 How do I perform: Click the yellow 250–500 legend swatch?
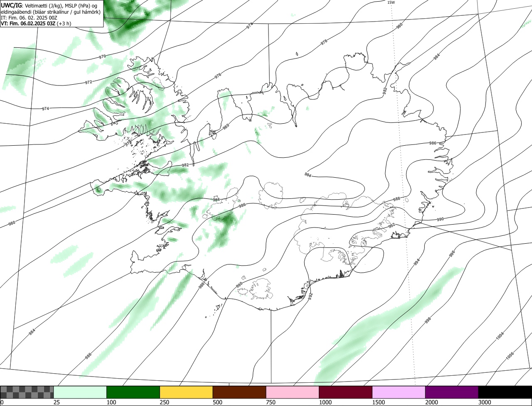[x=186, y=392]
